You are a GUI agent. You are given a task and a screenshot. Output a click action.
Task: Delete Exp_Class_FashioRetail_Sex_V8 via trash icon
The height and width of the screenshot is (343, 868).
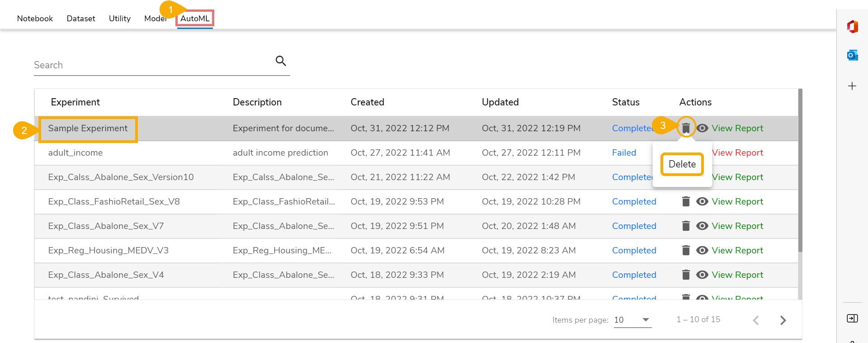coord(686,201)
